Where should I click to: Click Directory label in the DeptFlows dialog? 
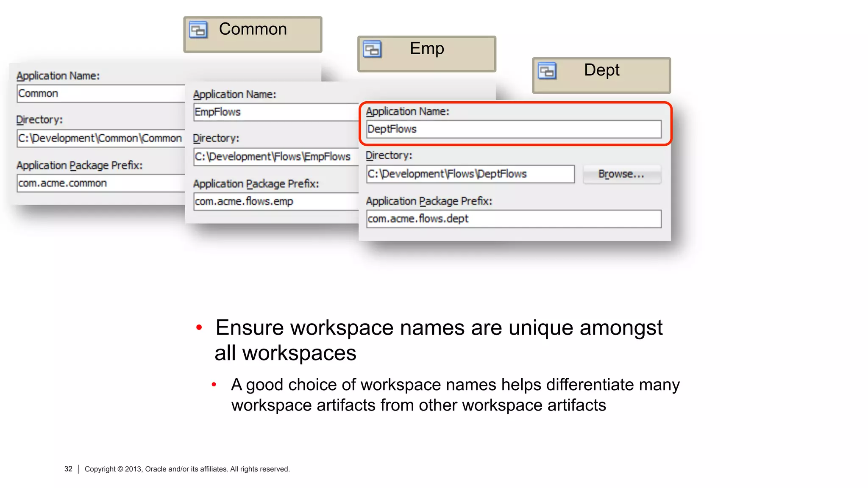coord(389,155)
